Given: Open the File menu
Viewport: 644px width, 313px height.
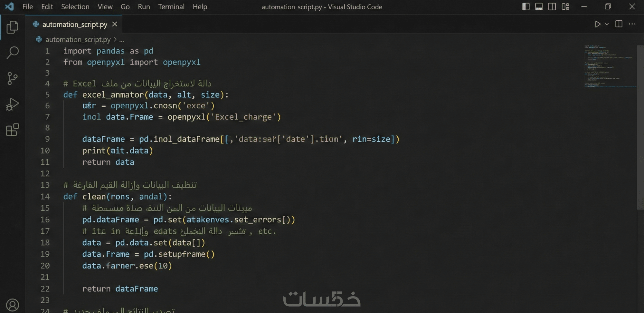Looking at the screenshot, I should pyautogui.click(x=28, y=7).
